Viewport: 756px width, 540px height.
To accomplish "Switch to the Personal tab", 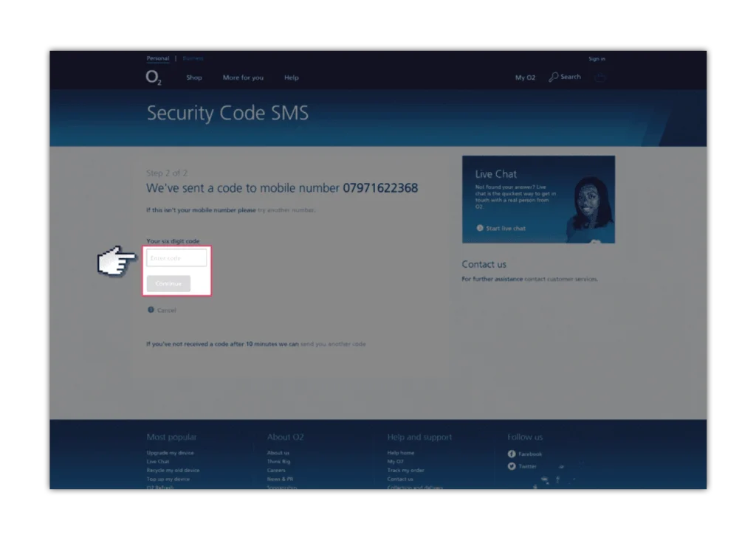I will pos(158,58).
